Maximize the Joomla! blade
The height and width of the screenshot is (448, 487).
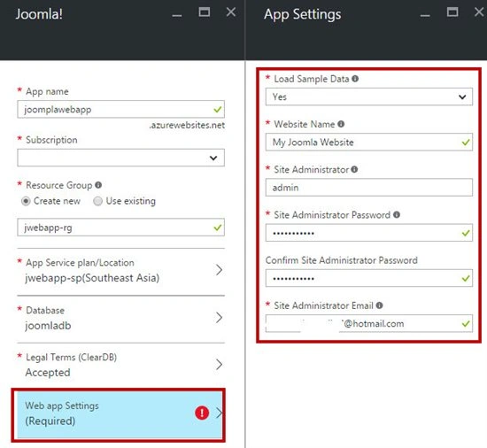[x=204, y=12]
